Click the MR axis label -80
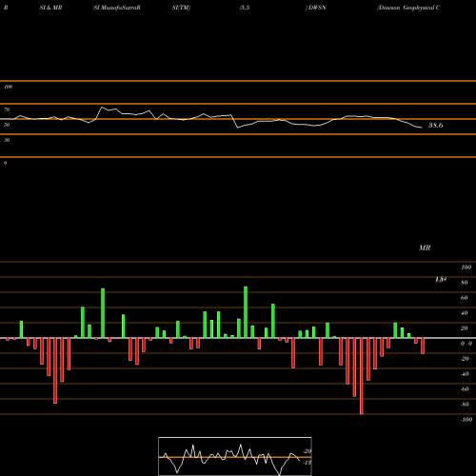This screenshot has height=476, width=476. 465,405
